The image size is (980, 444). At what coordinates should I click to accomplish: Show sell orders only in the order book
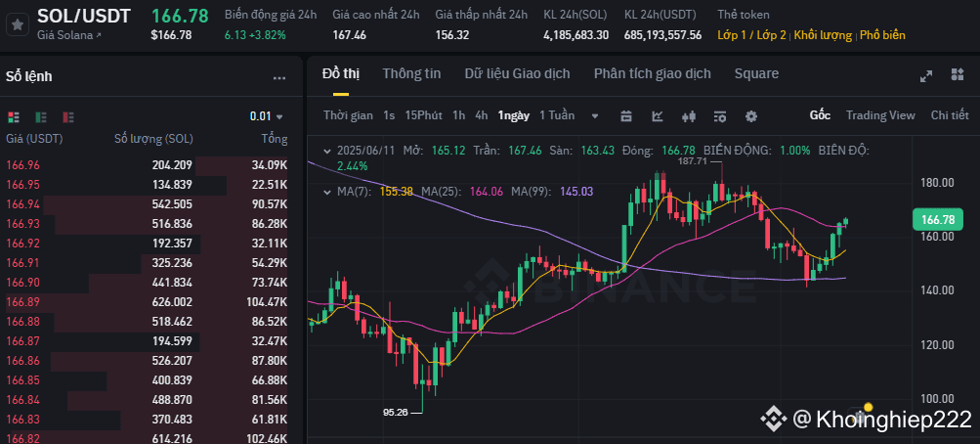point(67,116)
